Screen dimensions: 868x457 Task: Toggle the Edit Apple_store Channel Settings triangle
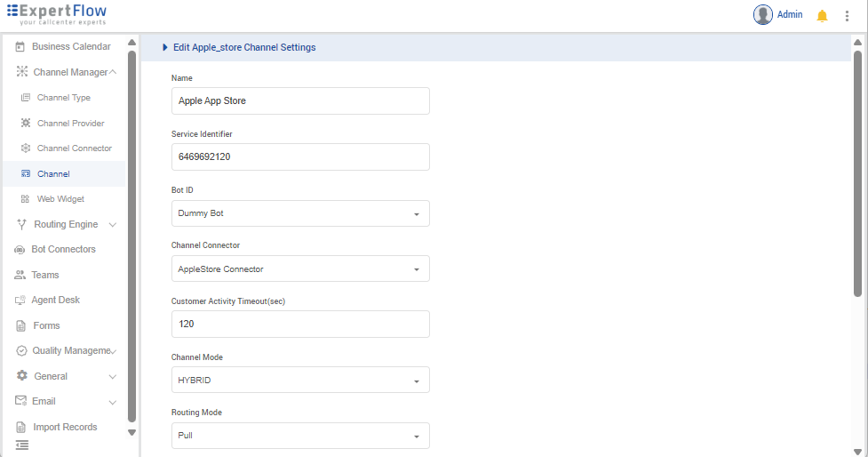click(x=165, y=48)
